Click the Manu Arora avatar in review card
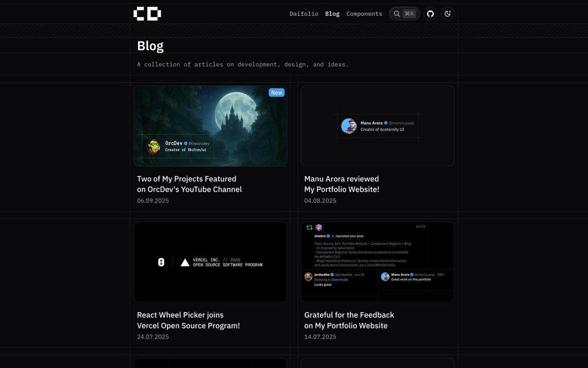Viewport: 588px width, 368px height. 348,126
